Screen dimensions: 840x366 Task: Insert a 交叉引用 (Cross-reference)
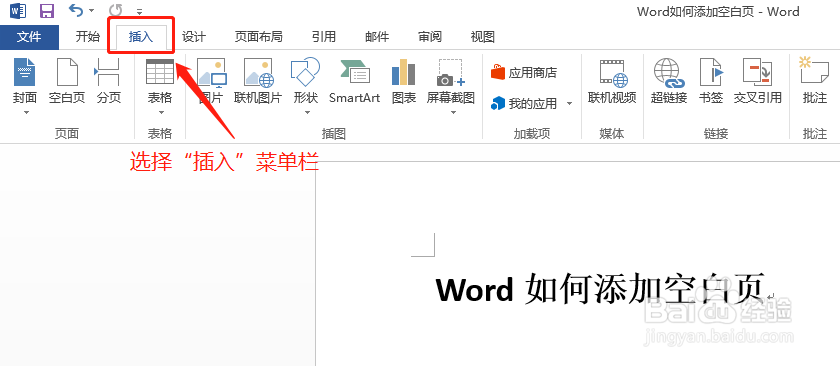click(x=758, y=81)
